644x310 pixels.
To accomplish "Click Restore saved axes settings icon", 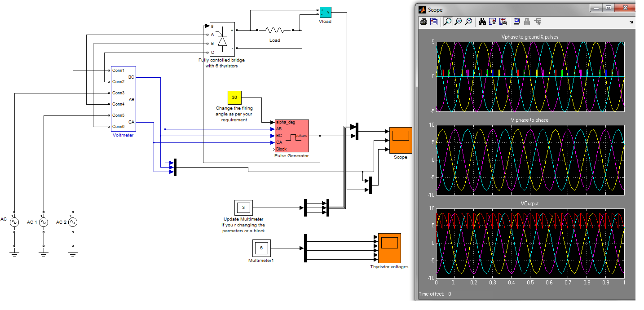I will coord(503,21).
